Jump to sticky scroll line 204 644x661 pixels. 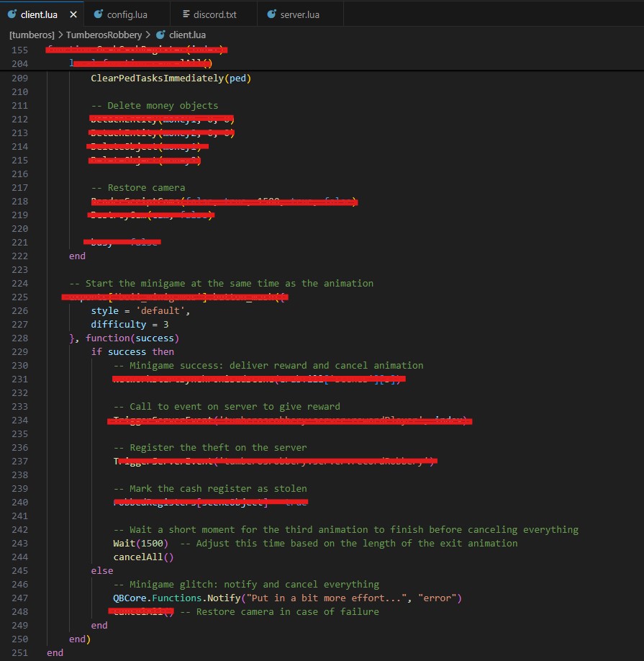(x=20, y=63)
